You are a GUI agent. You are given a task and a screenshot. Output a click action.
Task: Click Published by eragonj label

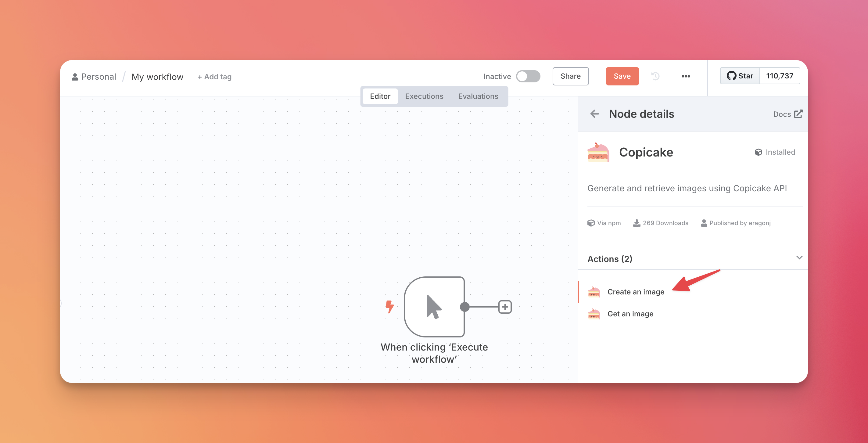(736, 223)
